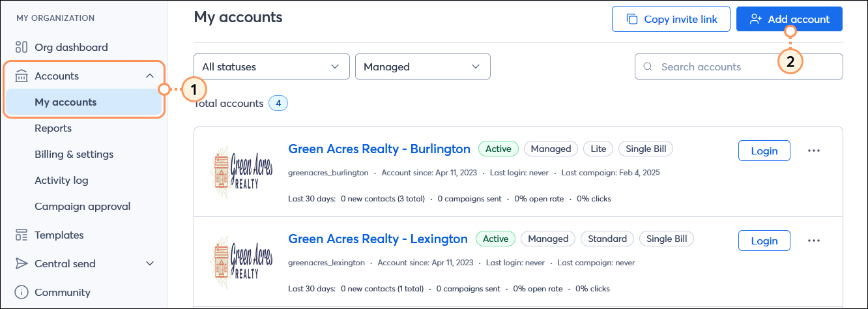Open Org dashboard from the sidebar

coord(71,47)
